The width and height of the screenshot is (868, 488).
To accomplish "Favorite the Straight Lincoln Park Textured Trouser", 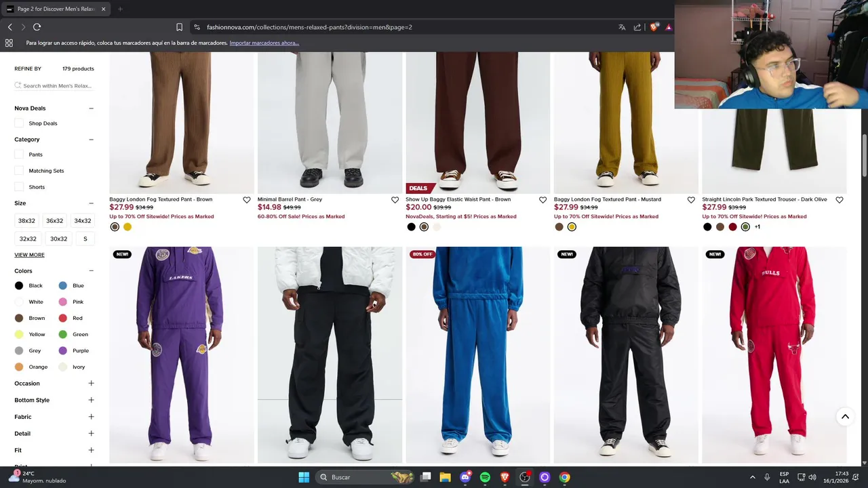I will pos(840,200).
